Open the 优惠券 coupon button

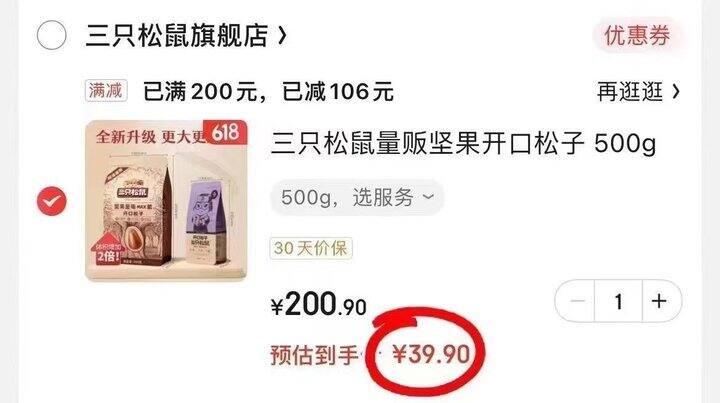[637, 36]
